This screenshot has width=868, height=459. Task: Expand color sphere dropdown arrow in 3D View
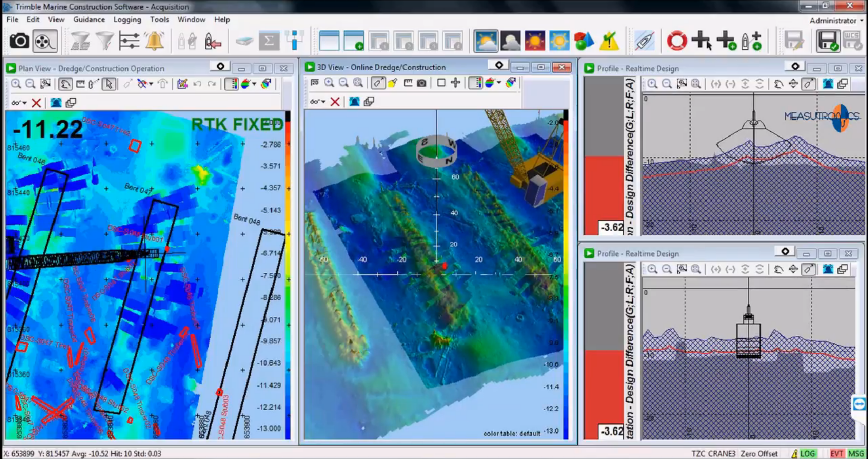tap(499, 82)
